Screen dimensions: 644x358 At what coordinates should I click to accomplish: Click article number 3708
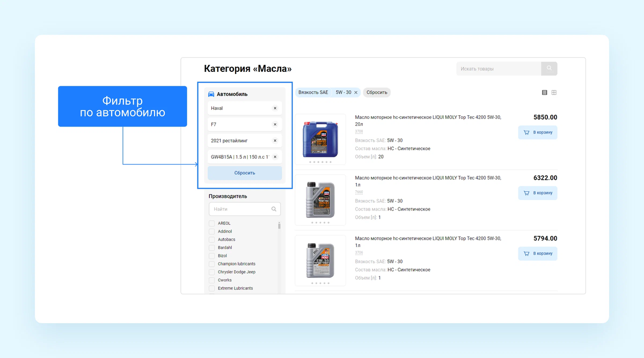click(359, 131)
